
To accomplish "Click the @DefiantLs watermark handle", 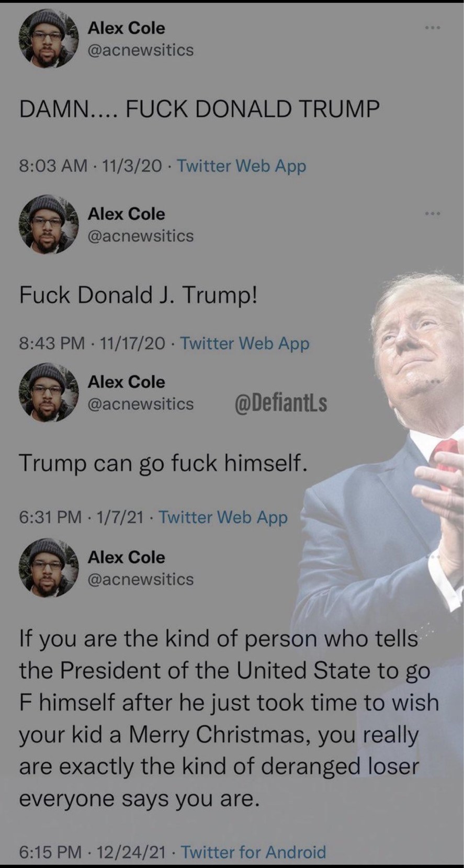I will 281,403.
